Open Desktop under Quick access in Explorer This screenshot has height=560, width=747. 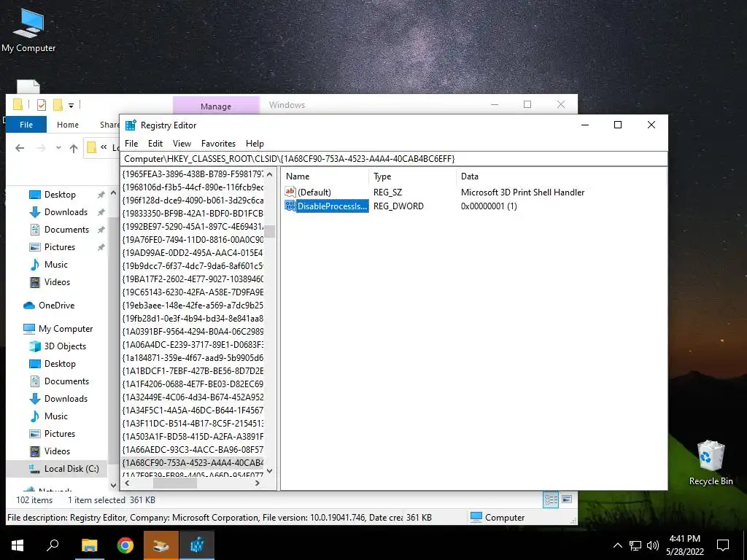(60, 194)
